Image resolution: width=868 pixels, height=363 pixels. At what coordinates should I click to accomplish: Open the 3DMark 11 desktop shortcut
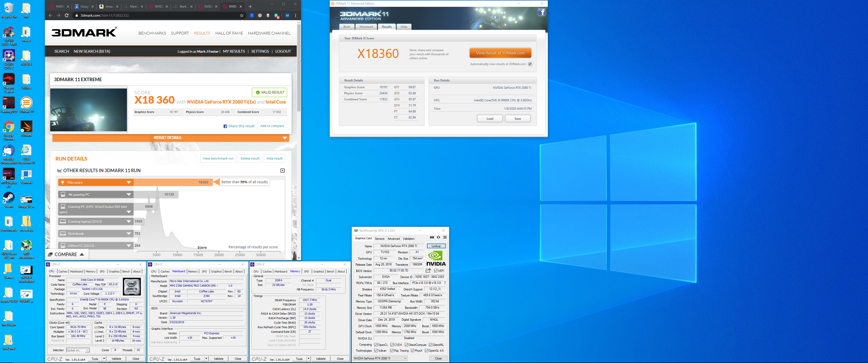(26, 105)
